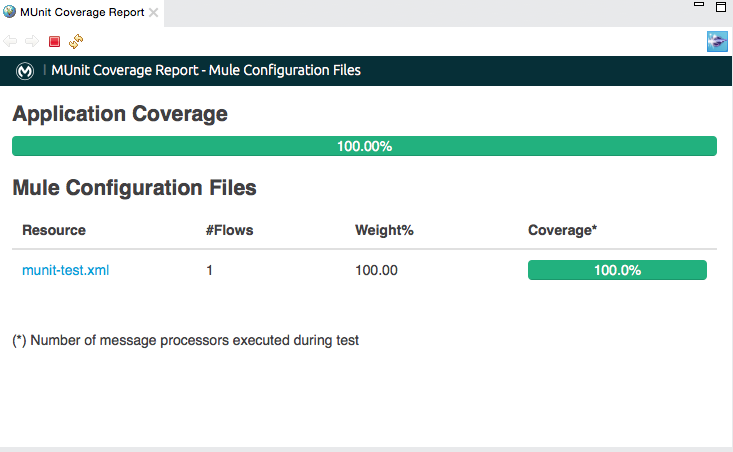Image resolution: width=733 pixels, height=452 pixels.
Task: Click the Resource column header
Action: coord(54,230)
